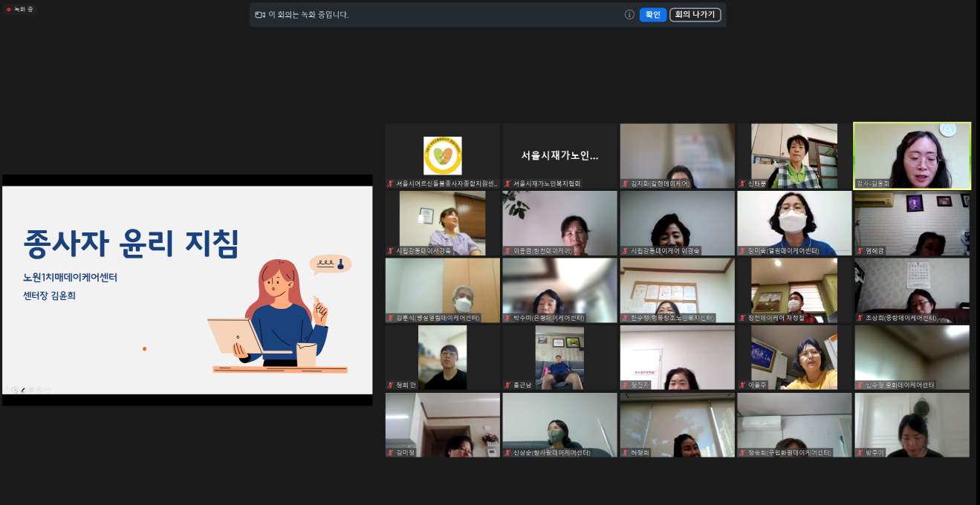Select the 서울시재가노인복지협회 participant tile
The image size is (980, 505).
pos(559,156)
